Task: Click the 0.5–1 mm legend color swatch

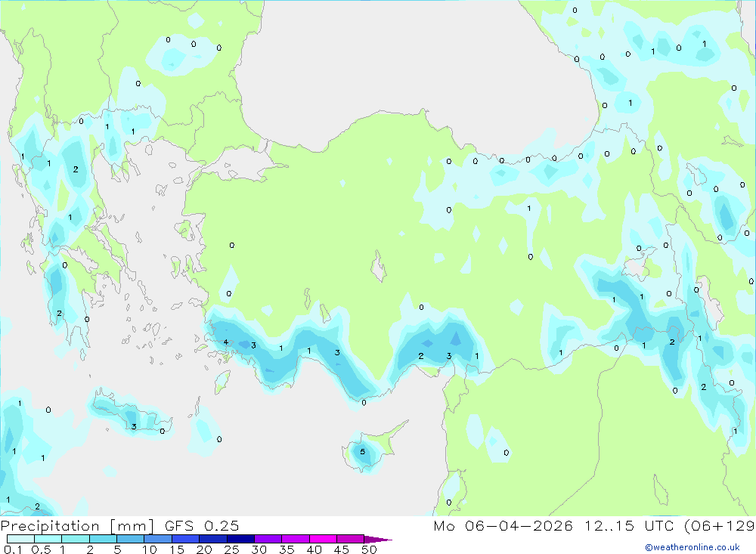Action: pos(48,539)
